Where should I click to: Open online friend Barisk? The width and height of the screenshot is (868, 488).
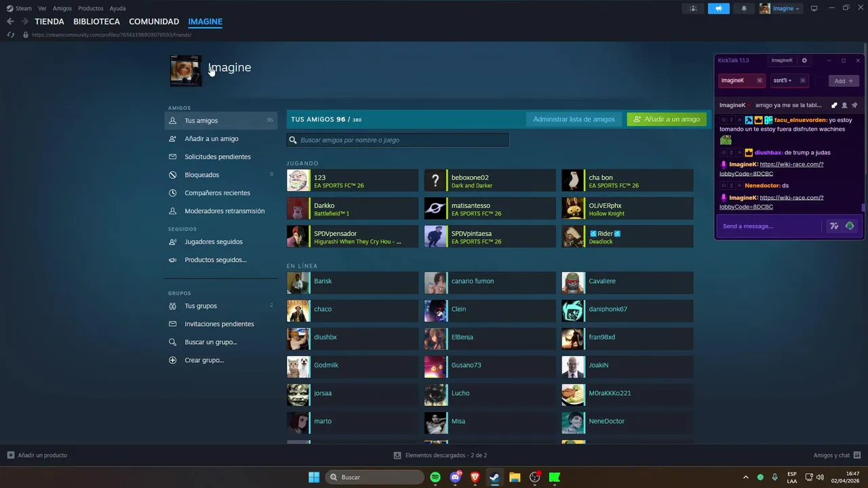tap(353, 283)
